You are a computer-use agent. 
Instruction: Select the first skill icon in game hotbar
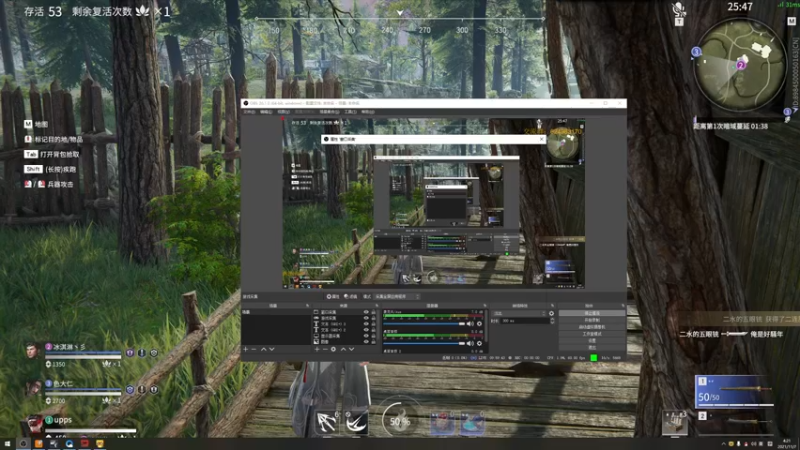pos(327,422)
